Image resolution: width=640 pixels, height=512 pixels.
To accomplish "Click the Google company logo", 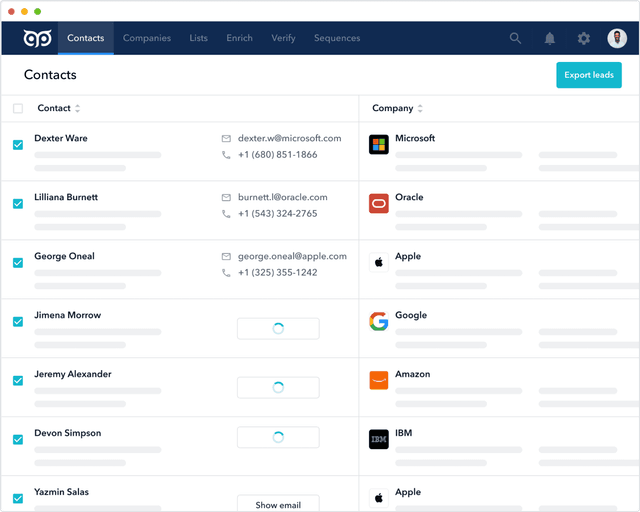I will tap(378, 321).
